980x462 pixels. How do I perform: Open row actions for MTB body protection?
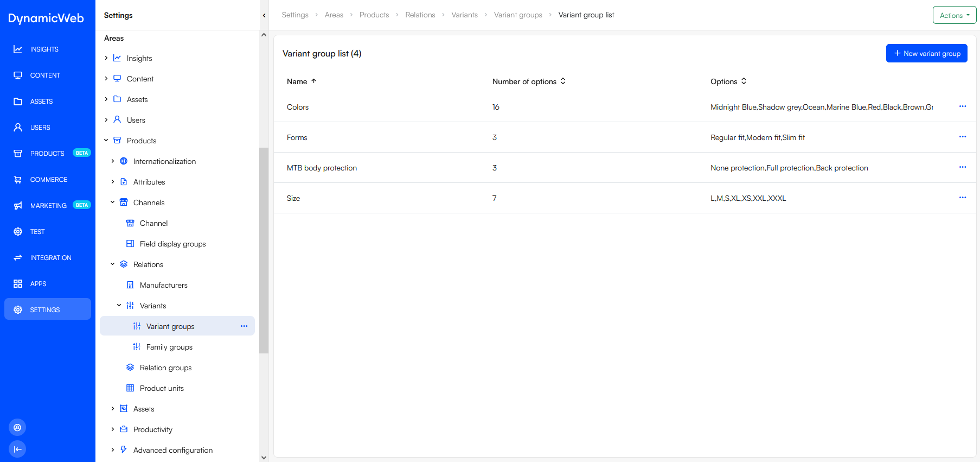[963, 167]
